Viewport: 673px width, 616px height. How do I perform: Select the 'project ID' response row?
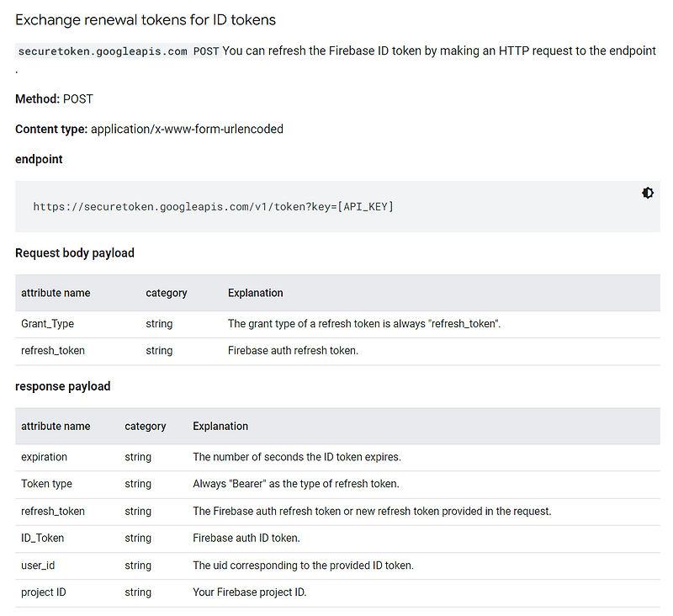click(44, 592)
